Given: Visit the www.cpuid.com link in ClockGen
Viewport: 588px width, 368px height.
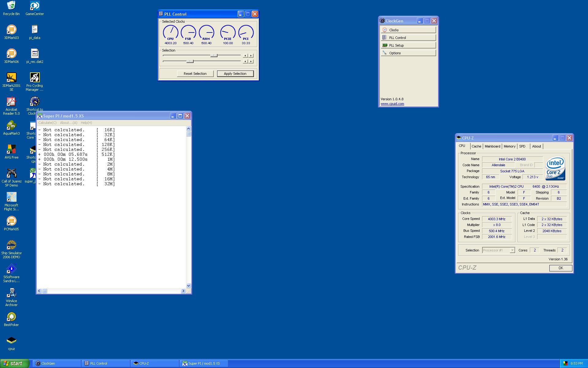Looking at the screenshot, I should pyautogui.click(x=392, y=104).
